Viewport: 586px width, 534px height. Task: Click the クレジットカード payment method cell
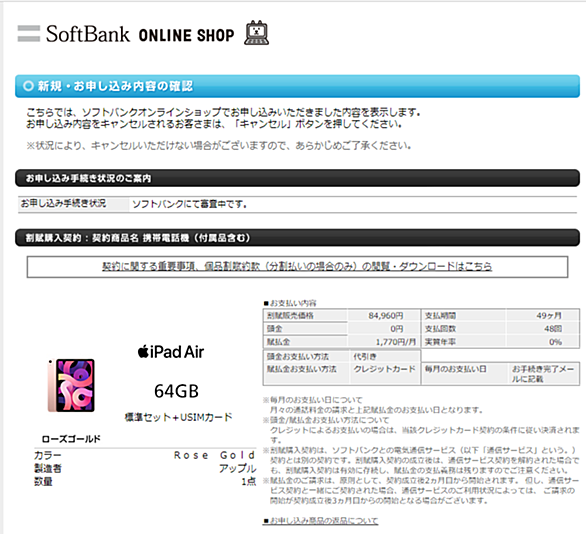click(385, 369)
